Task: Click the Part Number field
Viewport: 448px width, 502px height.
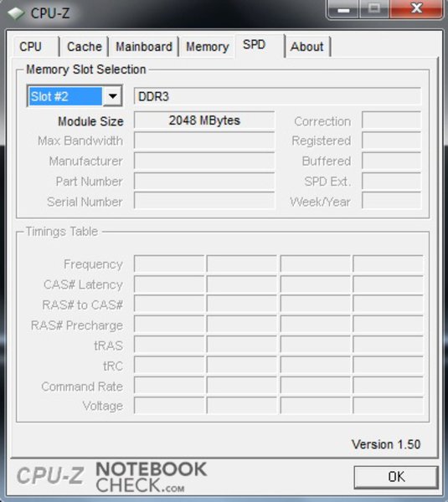Action: tap(204, 182)
